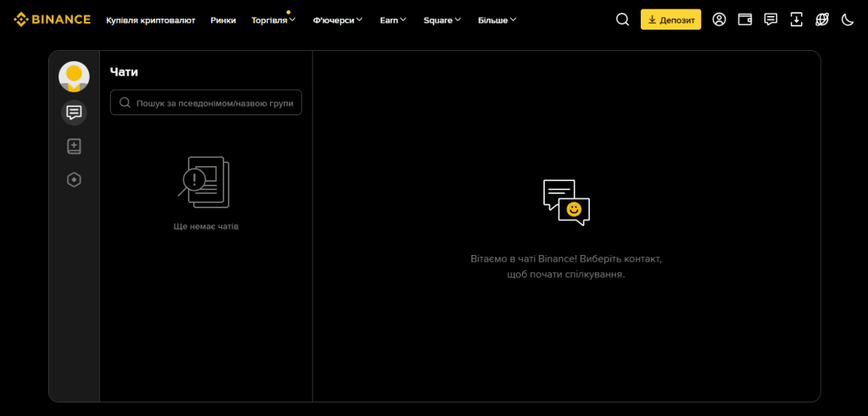Open the language globe icon
This screenshot has height=416, width=868.
point(822,19)
